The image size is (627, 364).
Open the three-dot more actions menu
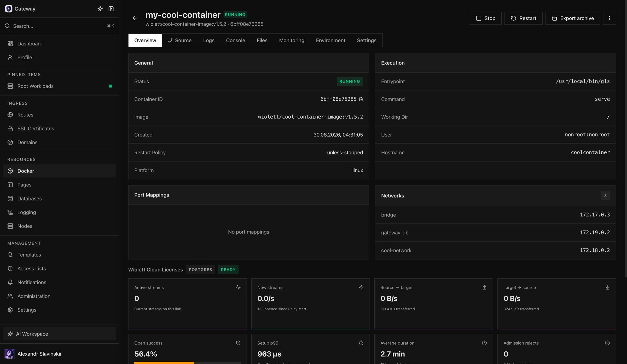click(609, 18)
